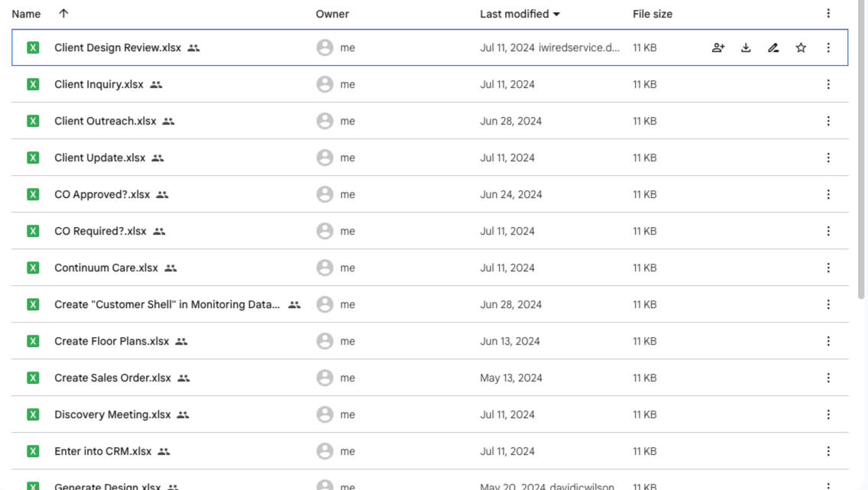Image resolution: width=868 pixels, height=490 pixels.
Task: Click the rename pencil icon on the Client Design Review row
Action: coord(773,47)
